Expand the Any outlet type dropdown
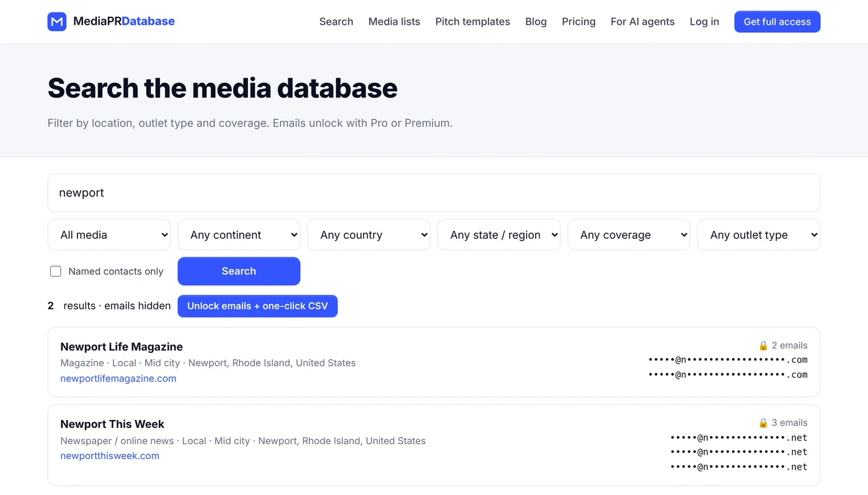This screenshot has height=495, width=868. click(x=759, y=234)
